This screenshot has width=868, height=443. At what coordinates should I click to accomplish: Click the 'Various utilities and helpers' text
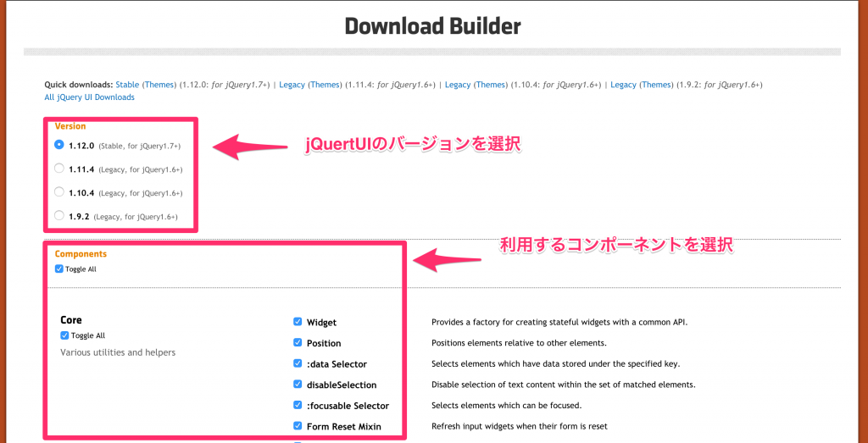(x=118, y=352)
